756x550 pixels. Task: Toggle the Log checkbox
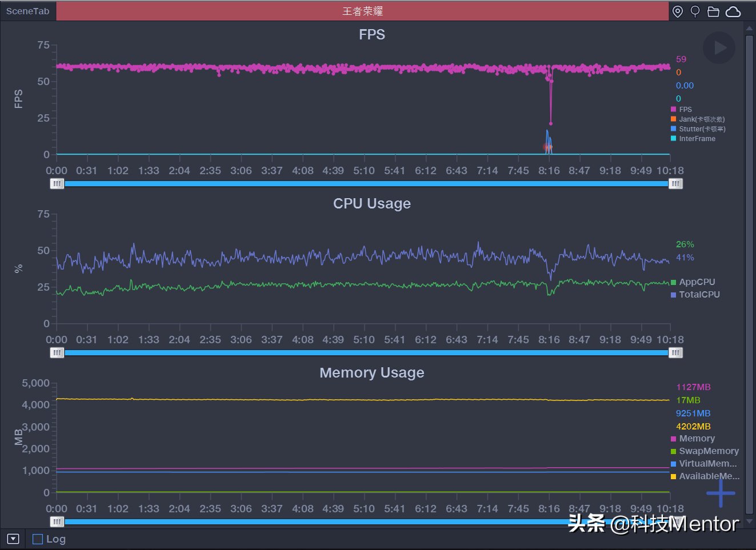(38, 539)
